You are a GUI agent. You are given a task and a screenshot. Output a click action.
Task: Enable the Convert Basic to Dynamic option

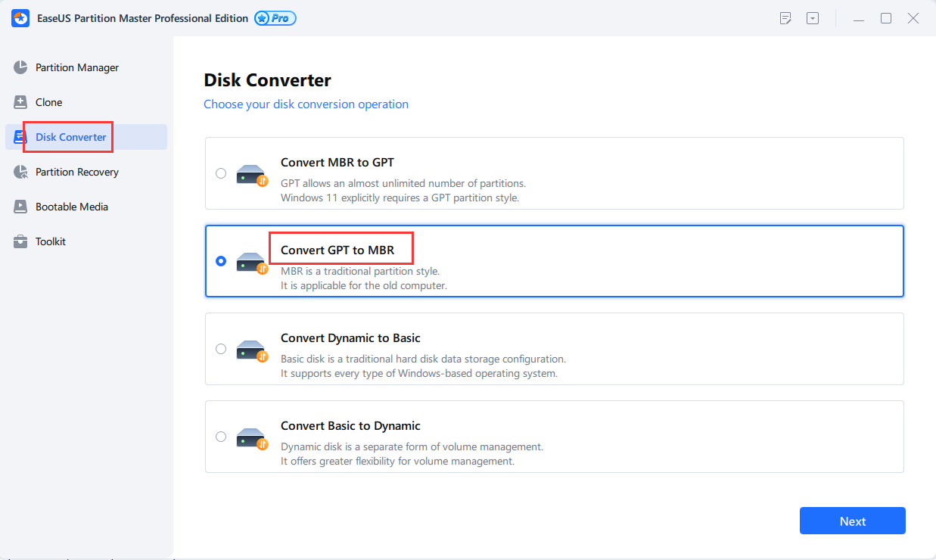tap(221, 437)
